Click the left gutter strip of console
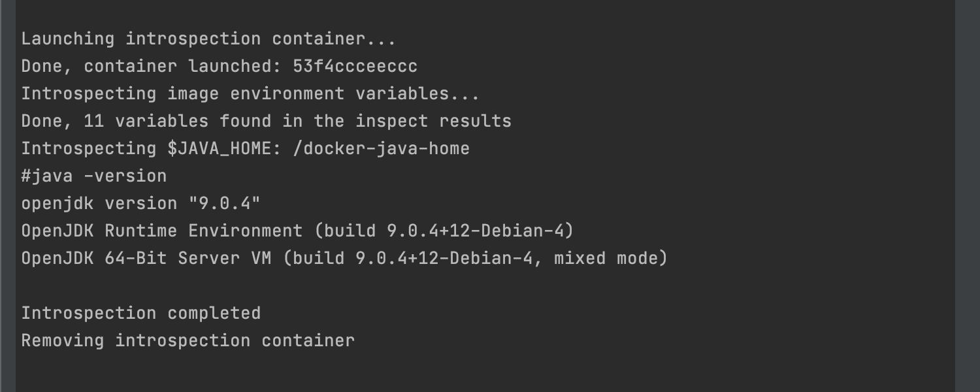980x392 pixels. 8,196
